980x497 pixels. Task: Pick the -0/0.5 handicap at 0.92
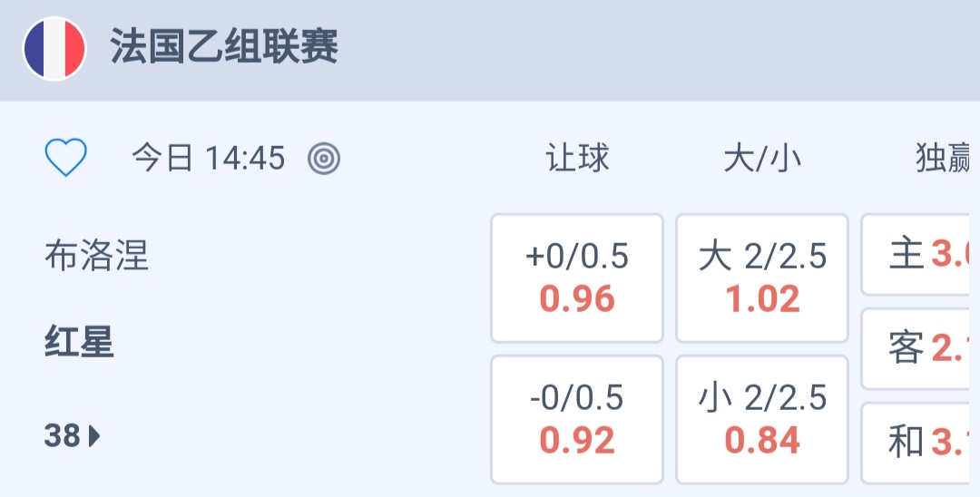(x=577, y=419)
